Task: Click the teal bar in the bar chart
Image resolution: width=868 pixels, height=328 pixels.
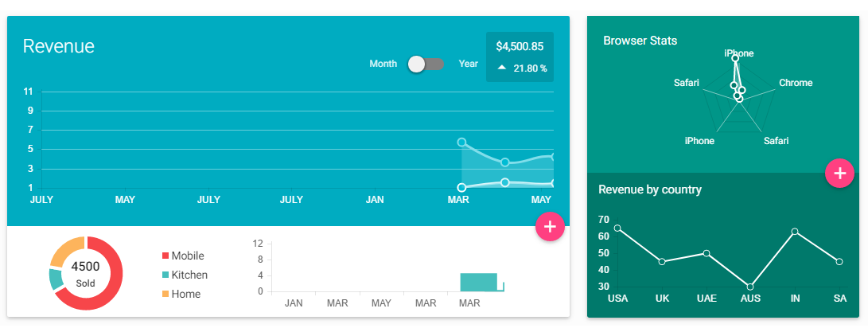Action: click(x=479, y=282)
